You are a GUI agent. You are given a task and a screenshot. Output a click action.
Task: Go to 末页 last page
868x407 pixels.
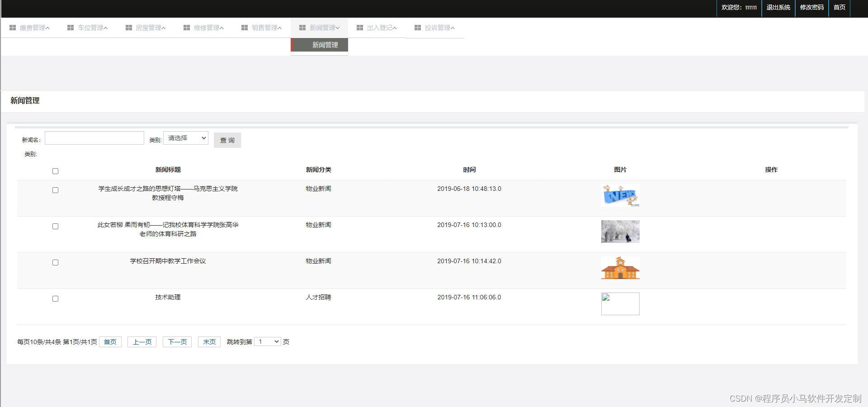(x=209, y=342)
